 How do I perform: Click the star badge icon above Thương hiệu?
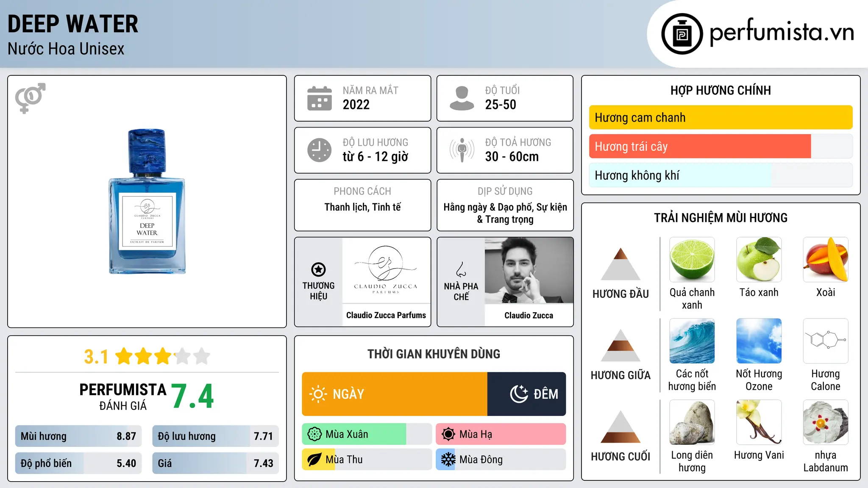point(318,269)
